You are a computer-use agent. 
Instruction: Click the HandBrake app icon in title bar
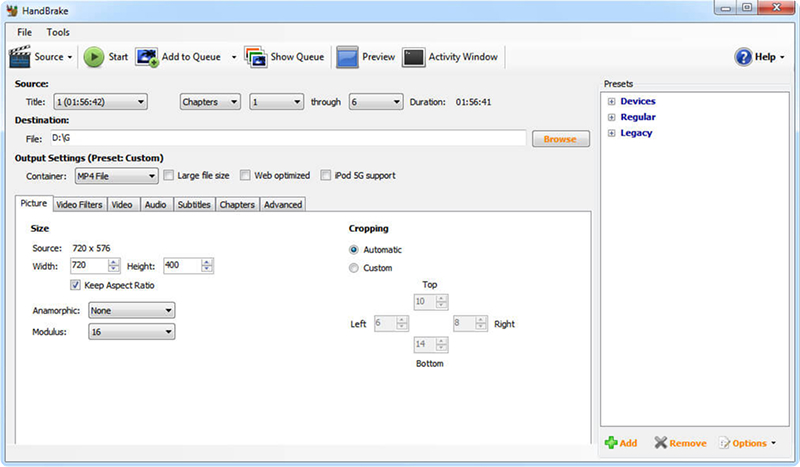[12, 11]
